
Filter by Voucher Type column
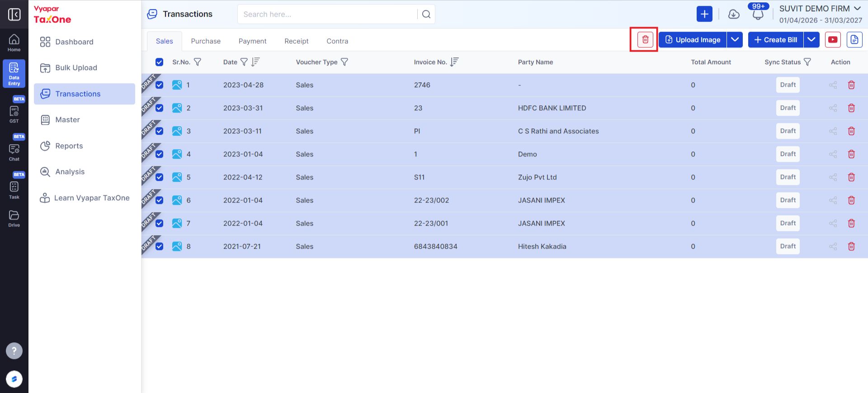[x=344, y=62]
